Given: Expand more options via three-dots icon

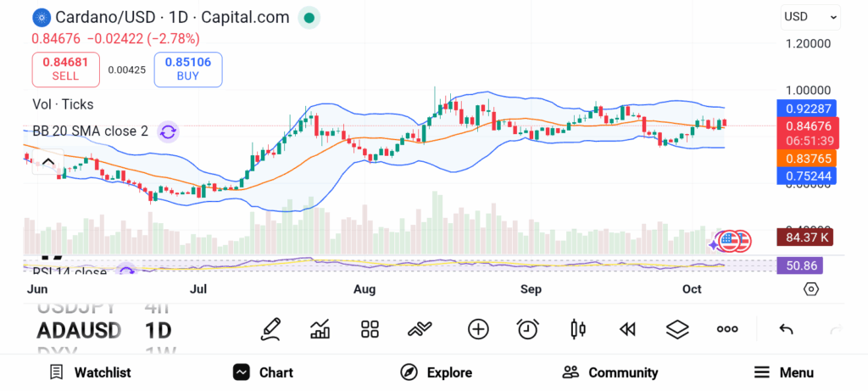Looking at the screenshot, I should click(x=727, y=329).
